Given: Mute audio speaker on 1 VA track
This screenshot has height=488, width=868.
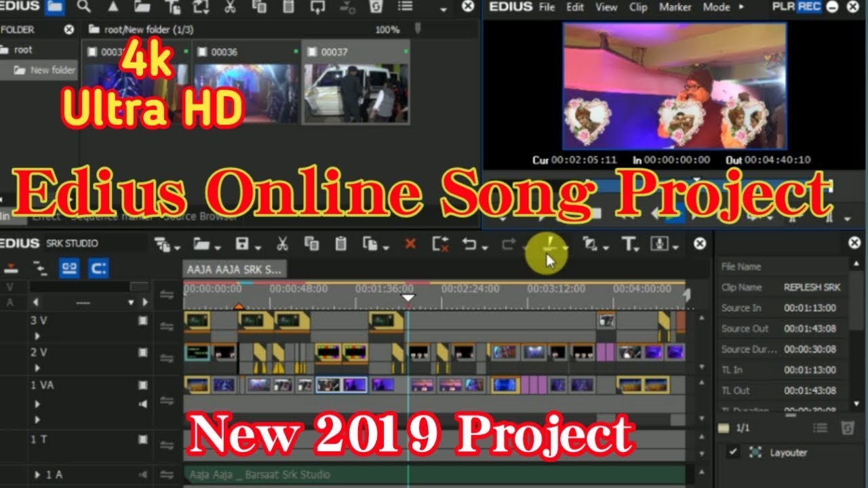Looking at the screenshot, I should [142, 404].
